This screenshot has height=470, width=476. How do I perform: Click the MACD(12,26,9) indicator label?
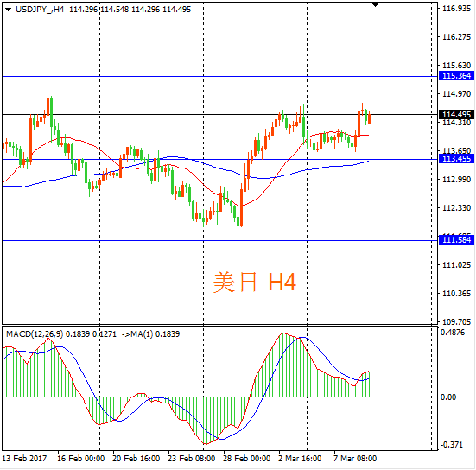[x=35, y=334]
